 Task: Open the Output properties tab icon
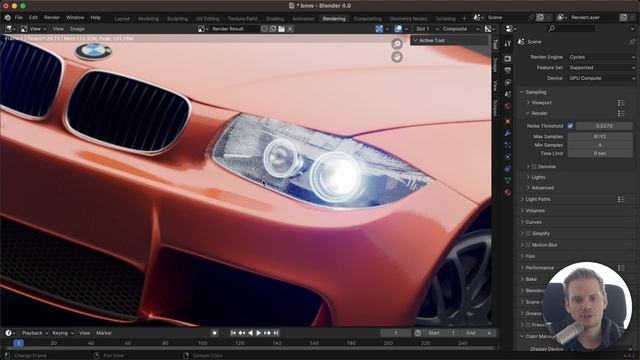pyautogui.click(x=508, y=71)
